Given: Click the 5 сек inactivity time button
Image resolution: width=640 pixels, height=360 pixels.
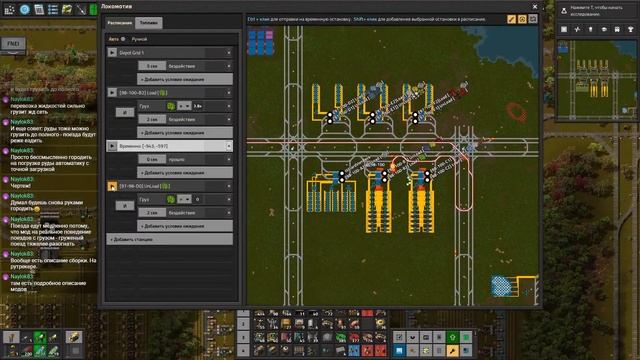Looking at the screenshot, I should pyautogui.click(x=152, y=66).
